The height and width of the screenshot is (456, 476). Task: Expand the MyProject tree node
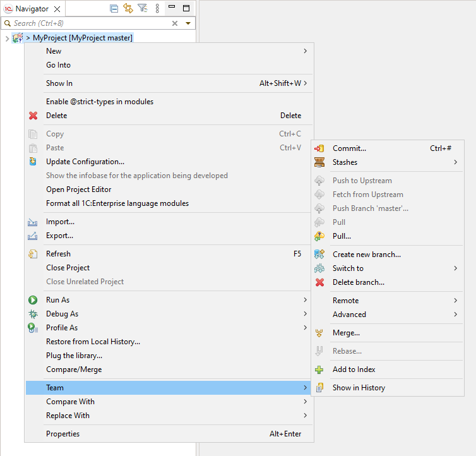(x=6, y=38)
